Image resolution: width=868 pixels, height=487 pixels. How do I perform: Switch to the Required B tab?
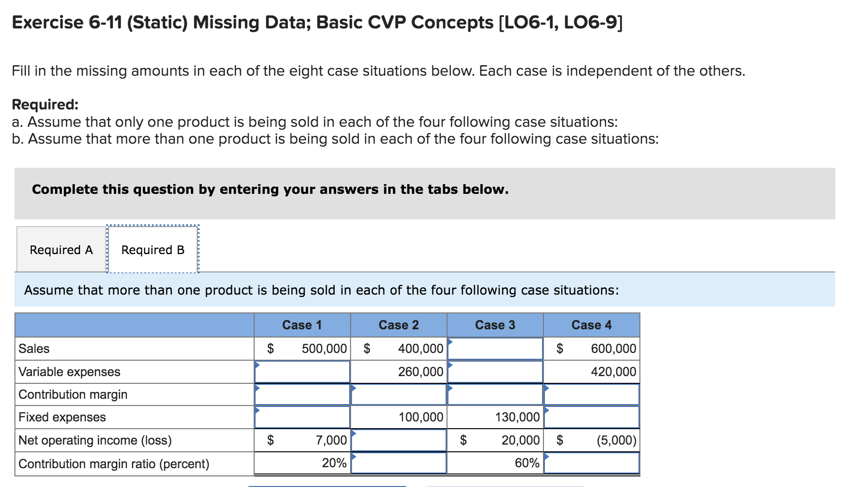point(152,249)
